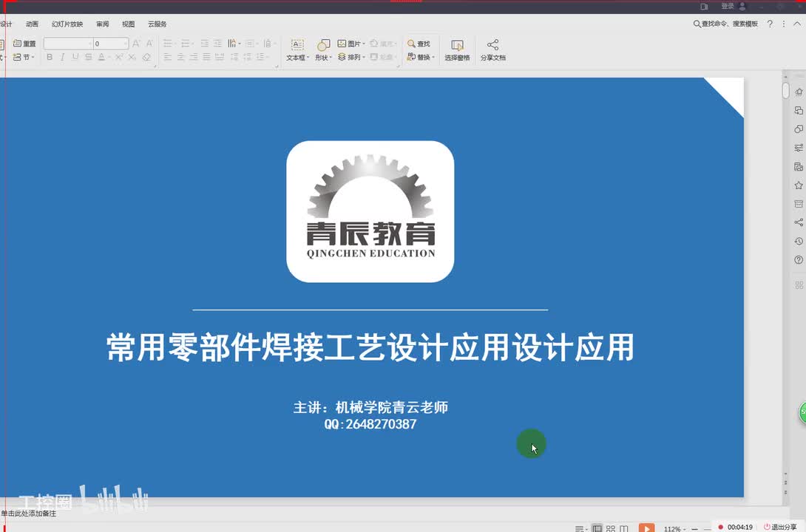
Task: Start slideshow with orange play button
Action: coord(646,528)
